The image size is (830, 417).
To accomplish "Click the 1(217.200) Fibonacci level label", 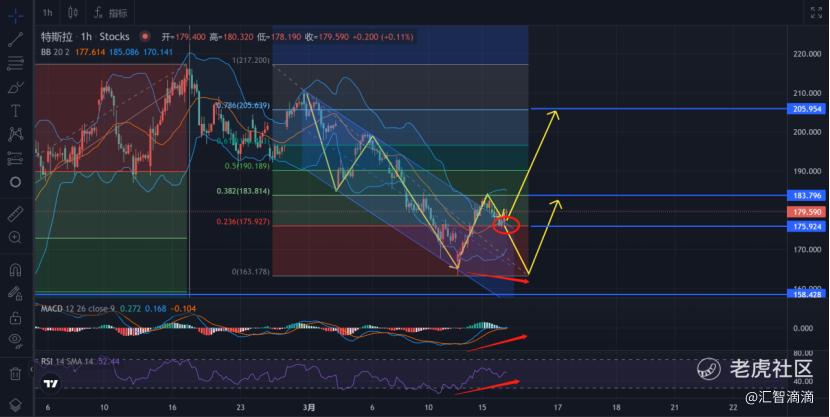I will (x=250, y=60).
